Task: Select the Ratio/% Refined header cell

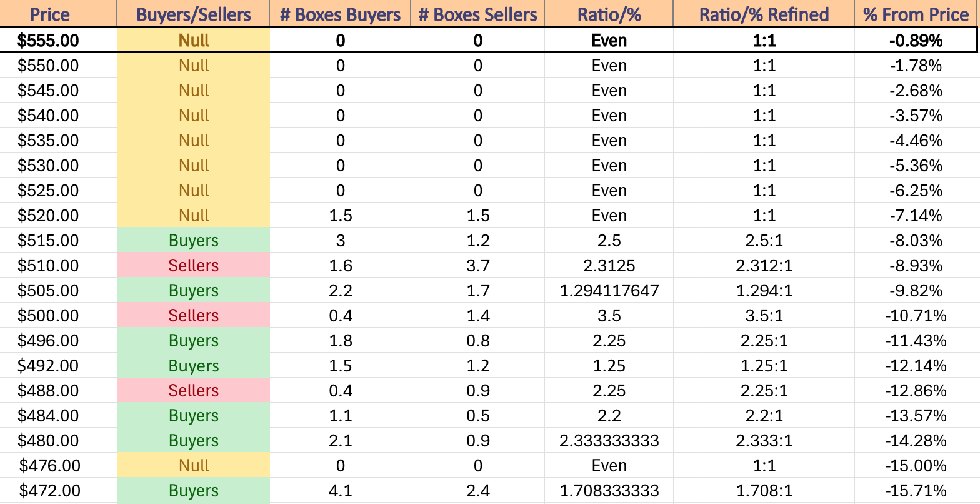Action: point(764,14)
